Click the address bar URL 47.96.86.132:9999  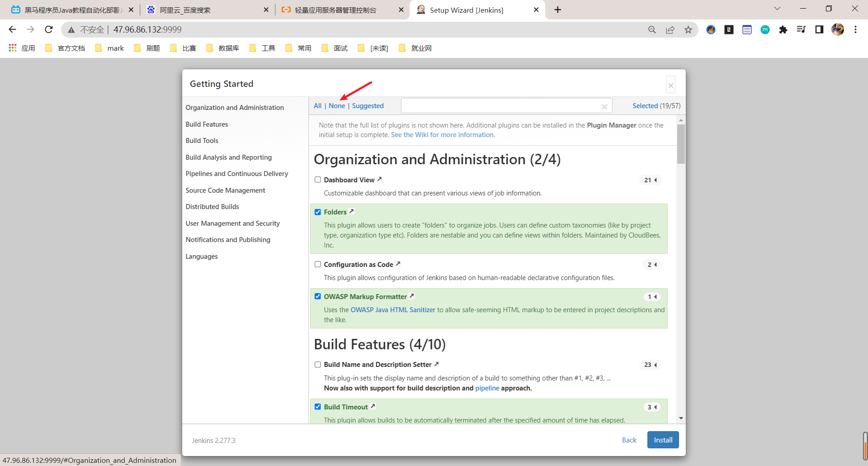pyautogui.click(x=147, y=29)
